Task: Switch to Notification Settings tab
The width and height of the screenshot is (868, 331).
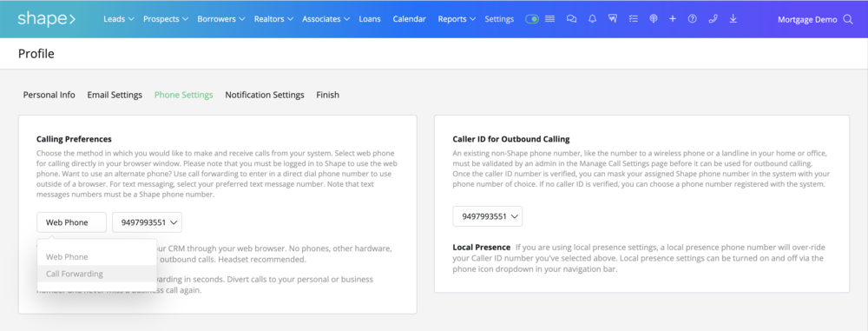Action: [265, 95]
